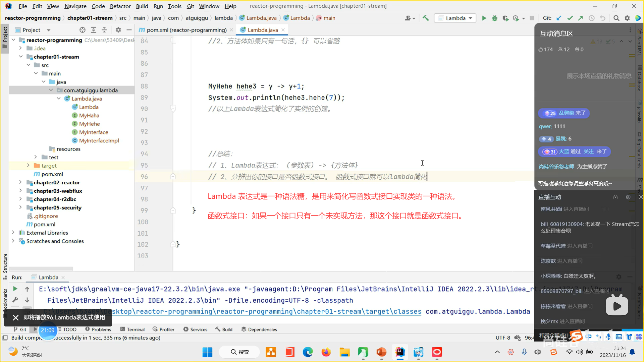Click Git commit checkmark icon
This screenshot has height=362, width=644.
tap(570, 18)
